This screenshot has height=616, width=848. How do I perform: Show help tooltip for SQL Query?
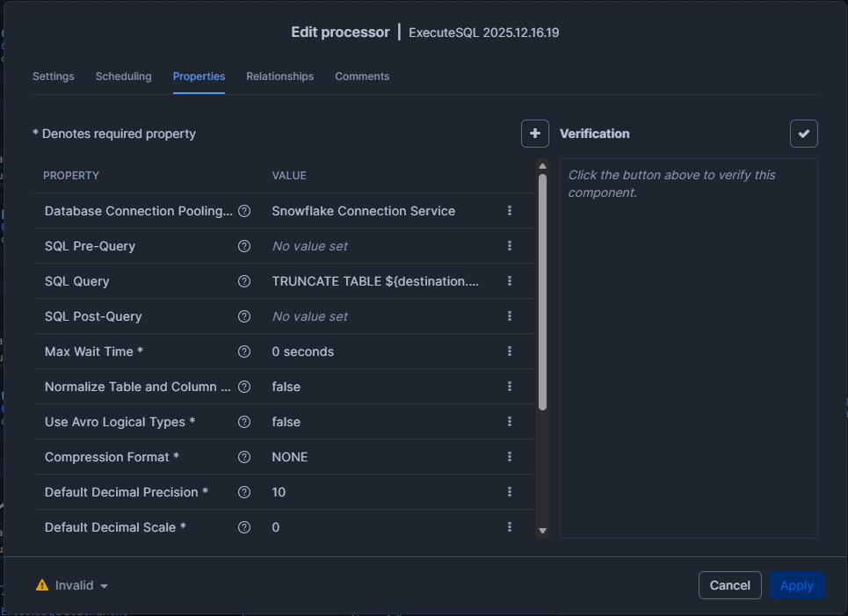pyautogui.click(x=244, y=281)
